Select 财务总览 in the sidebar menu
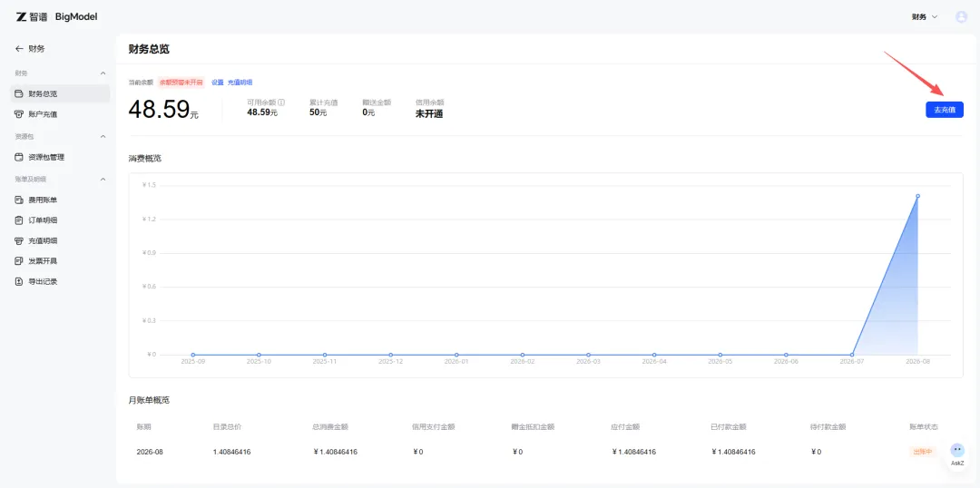Image resolution: width=980 pixels, height=488 pixels. coord(61,93)
